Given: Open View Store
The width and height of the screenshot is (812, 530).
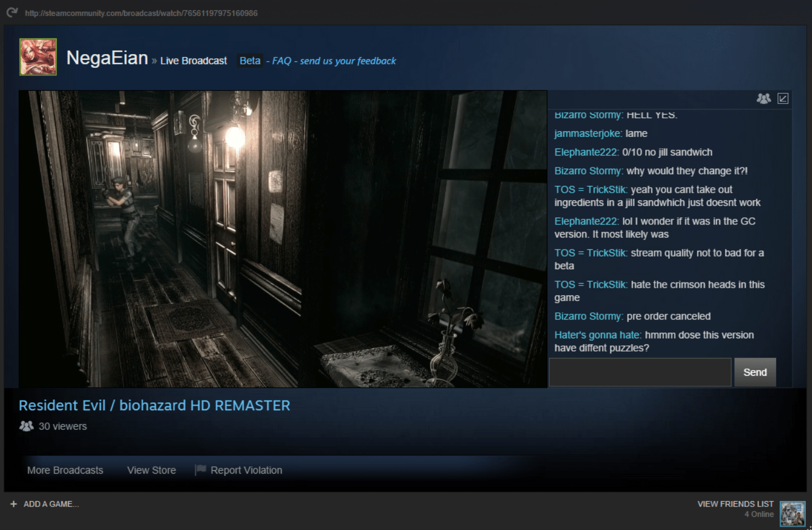Looking at the screenshot, I should tap(151, 470).
